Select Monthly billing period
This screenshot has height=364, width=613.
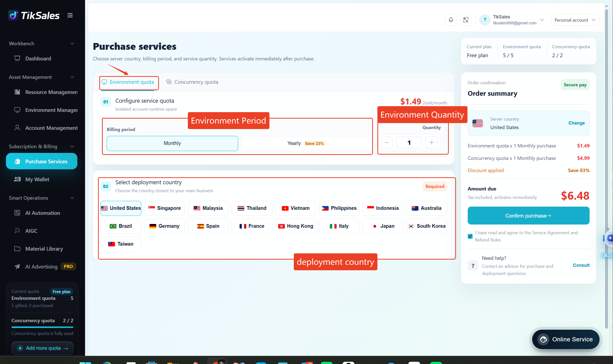point(172,143)
